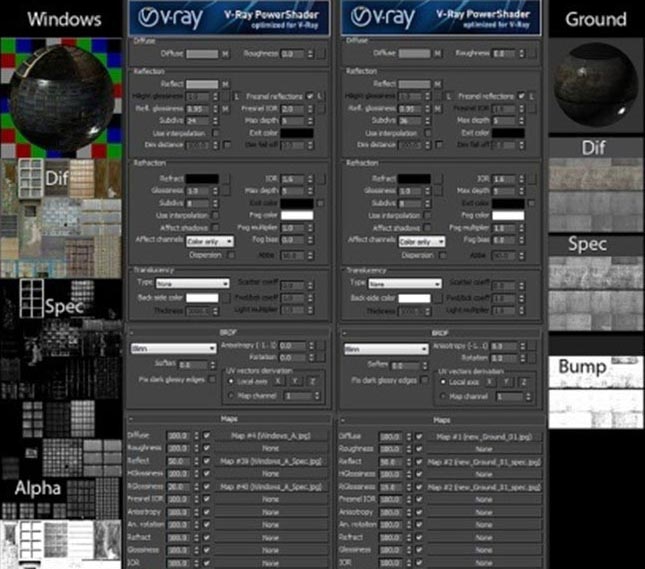Click Diffuse M map button in Ground panel
Screen dimensions: 645x569
tap(437, 54)
